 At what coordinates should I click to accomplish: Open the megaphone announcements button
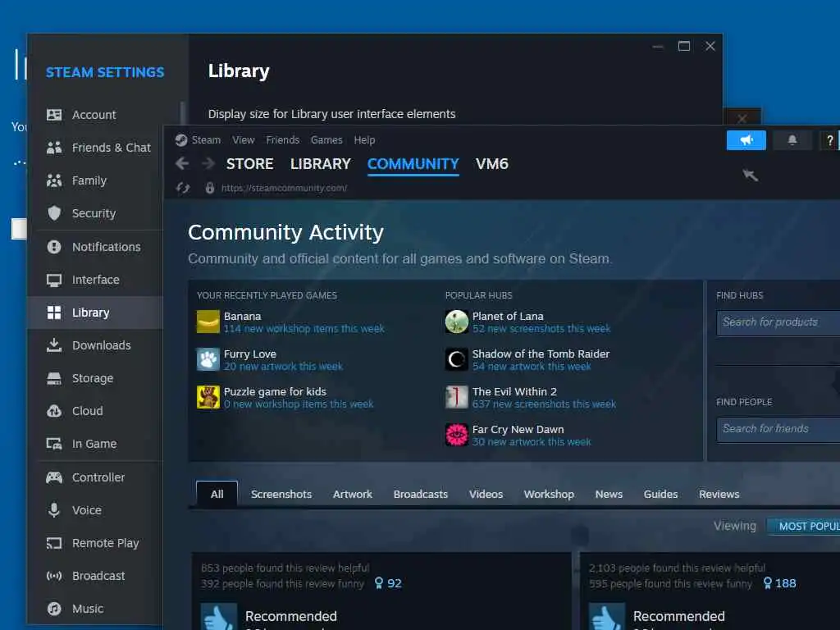746,140
